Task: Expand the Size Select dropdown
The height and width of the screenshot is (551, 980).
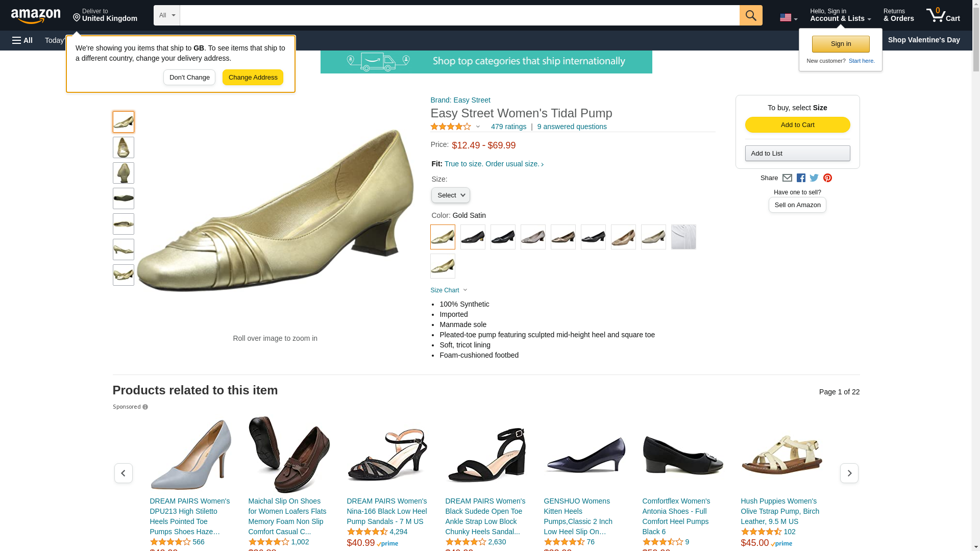Action: click(x=450, y=195)
